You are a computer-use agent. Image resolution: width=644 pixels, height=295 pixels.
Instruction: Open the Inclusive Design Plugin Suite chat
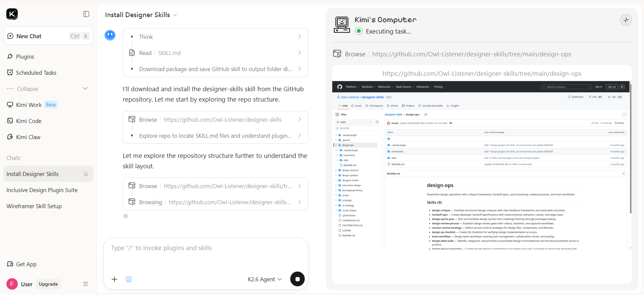tap(42, 190)
